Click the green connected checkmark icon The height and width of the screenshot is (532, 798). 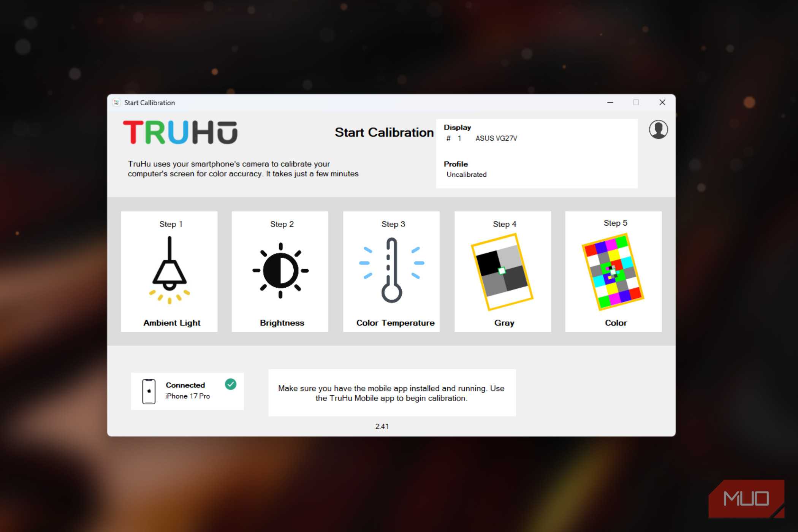[231, 384]
